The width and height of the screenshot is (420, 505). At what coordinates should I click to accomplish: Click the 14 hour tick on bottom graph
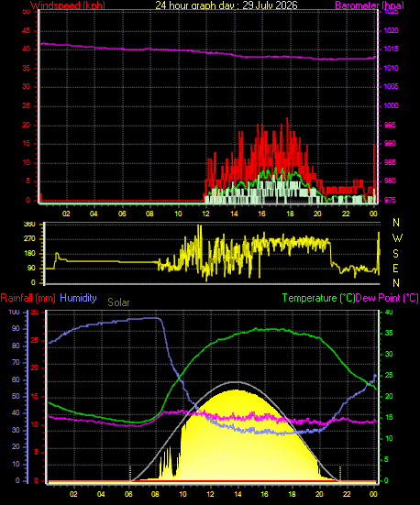[x=238, y=494]
